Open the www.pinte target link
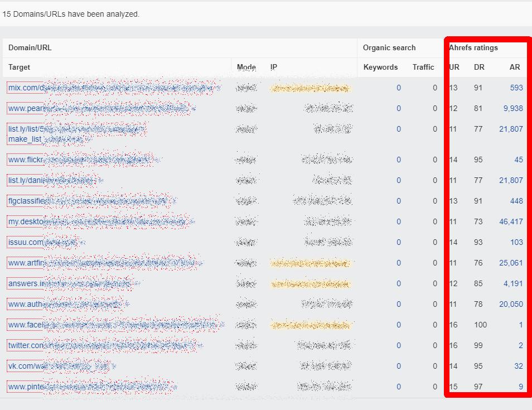Viewport: 532px width, 410px height. click(92, 387)
